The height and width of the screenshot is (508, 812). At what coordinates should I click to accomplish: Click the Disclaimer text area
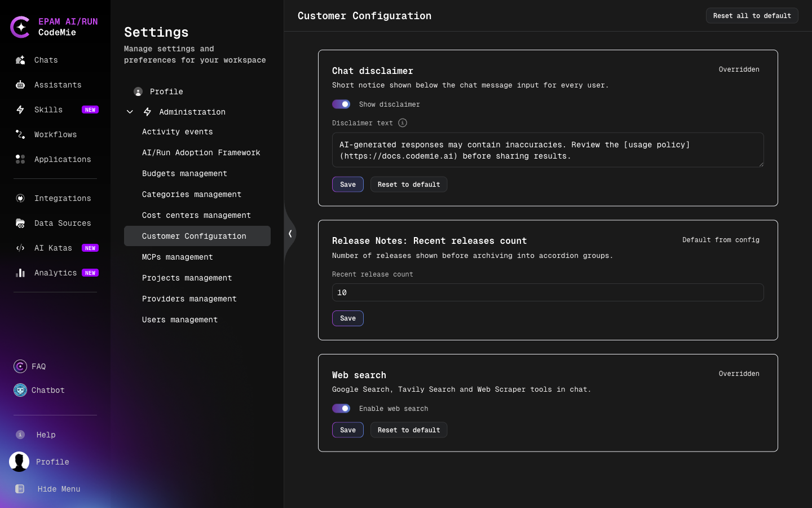click(548, 150)
